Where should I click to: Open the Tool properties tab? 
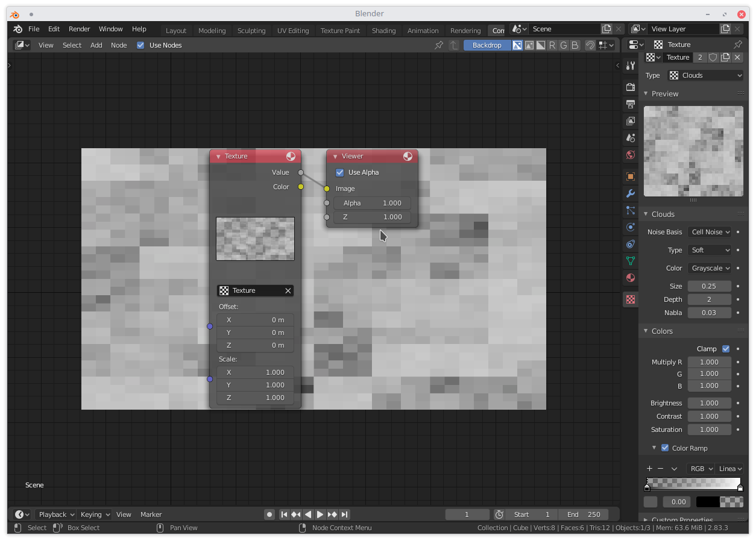(631, 66)
